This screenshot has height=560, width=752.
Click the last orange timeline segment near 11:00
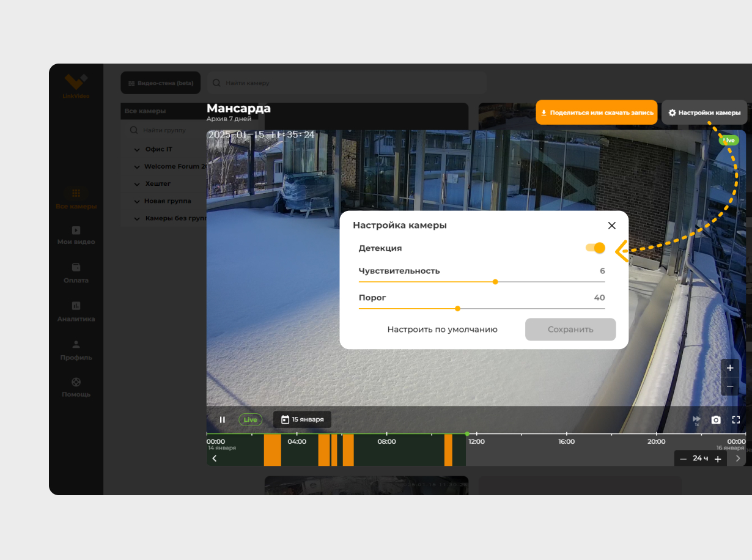coord(448,450)
